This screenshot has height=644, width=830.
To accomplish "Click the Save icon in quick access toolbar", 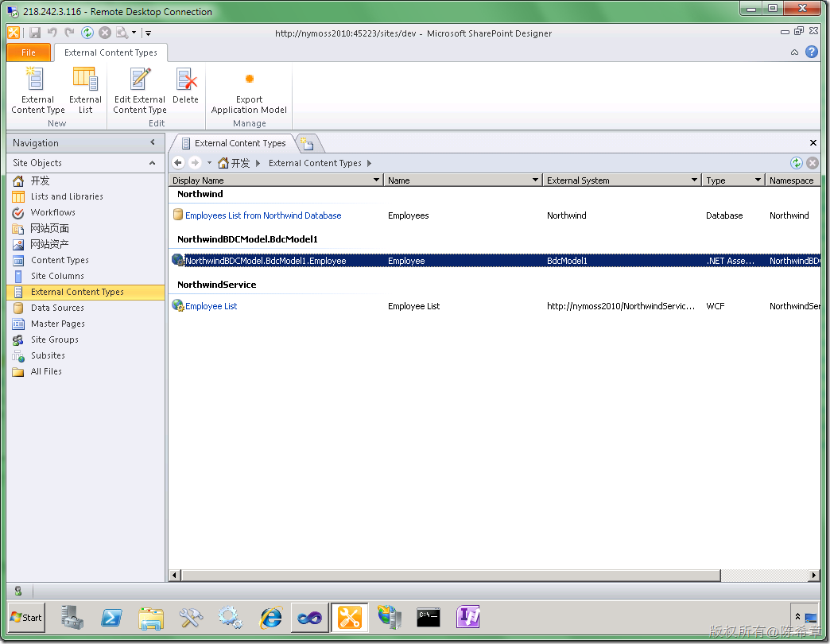I will [35, 33].
